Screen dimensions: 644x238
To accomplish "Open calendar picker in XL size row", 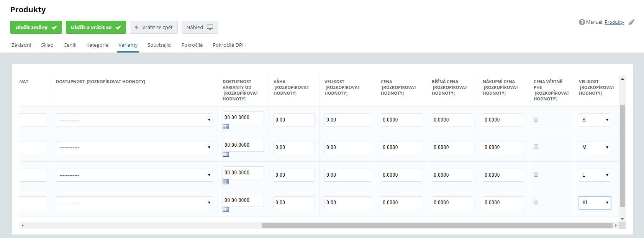I will coord(226,210).
